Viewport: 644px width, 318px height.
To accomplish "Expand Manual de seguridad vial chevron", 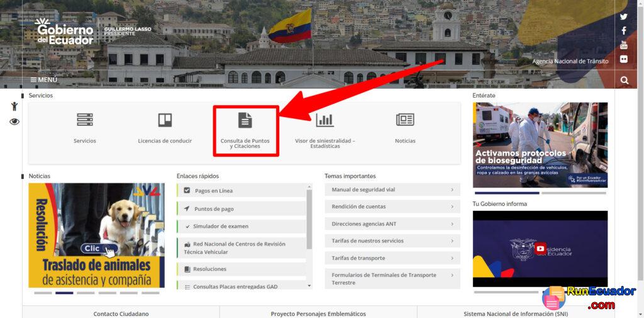I will pos(452,190).
